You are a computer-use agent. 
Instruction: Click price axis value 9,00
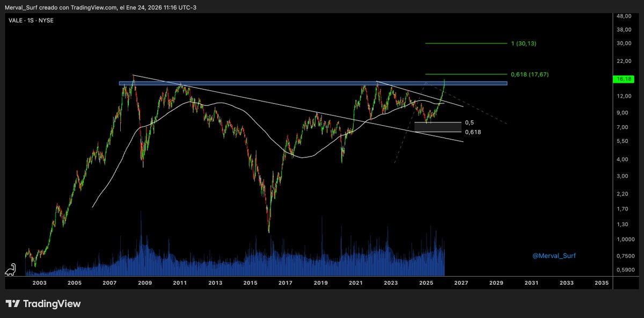621,112
